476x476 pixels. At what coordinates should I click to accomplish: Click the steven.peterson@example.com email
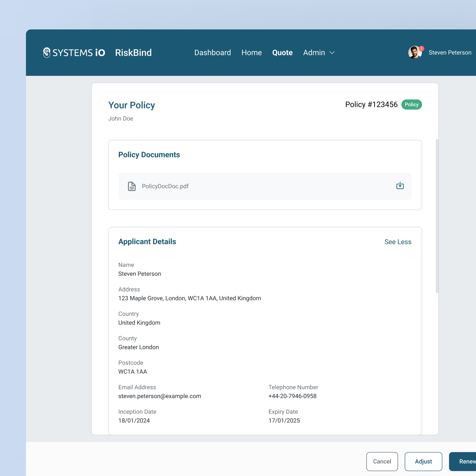coord(159,396)
